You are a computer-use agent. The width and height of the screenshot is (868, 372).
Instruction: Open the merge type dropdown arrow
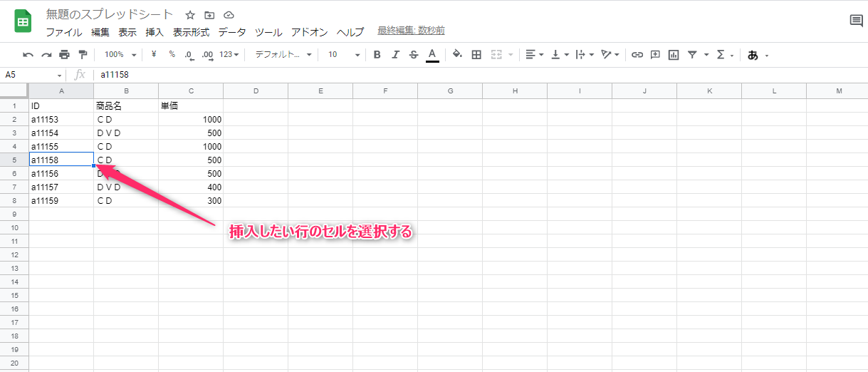click(x=511, y=54)
